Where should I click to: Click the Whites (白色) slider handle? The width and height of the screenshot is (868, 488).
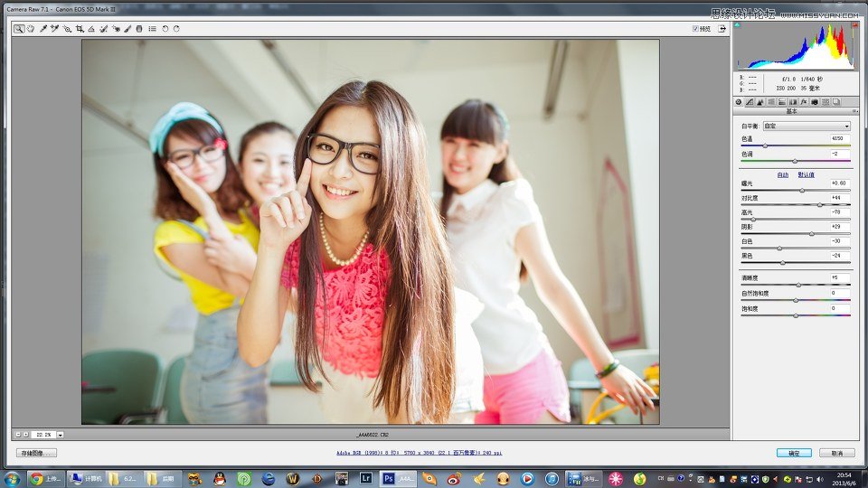point(779,249)
